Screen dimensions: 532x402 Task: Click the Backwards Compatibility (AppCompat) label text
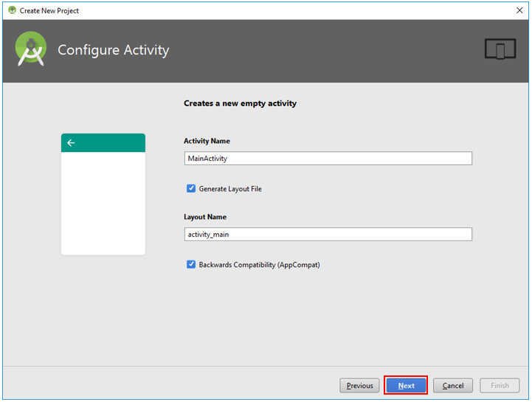coord(259,265)
